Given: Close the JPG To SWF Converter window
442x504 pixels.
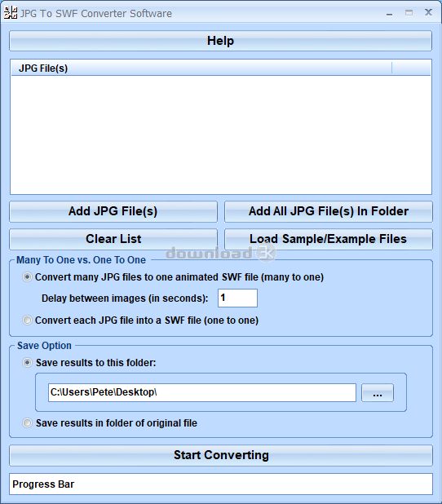Looking at the screenshot, I should pyautogui.click(x=428, y=12).
